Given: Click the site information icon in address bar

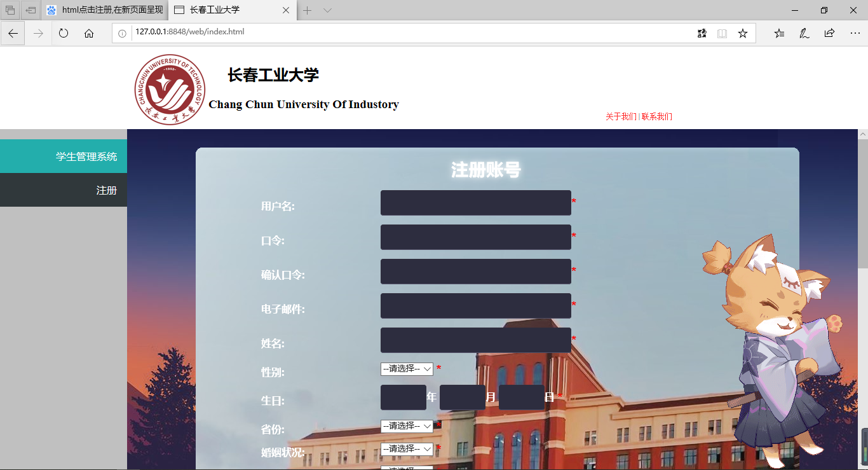Looking at the screenshot, I should [123, 33].
